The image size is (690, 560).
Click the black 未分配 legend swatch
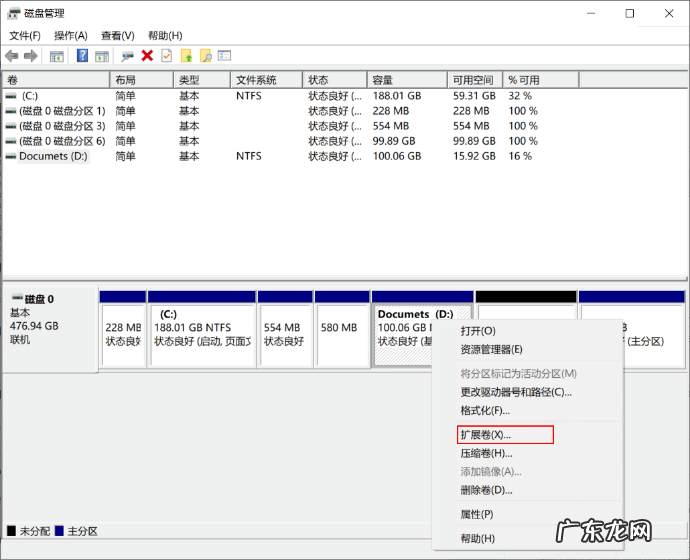pos(11,531)
